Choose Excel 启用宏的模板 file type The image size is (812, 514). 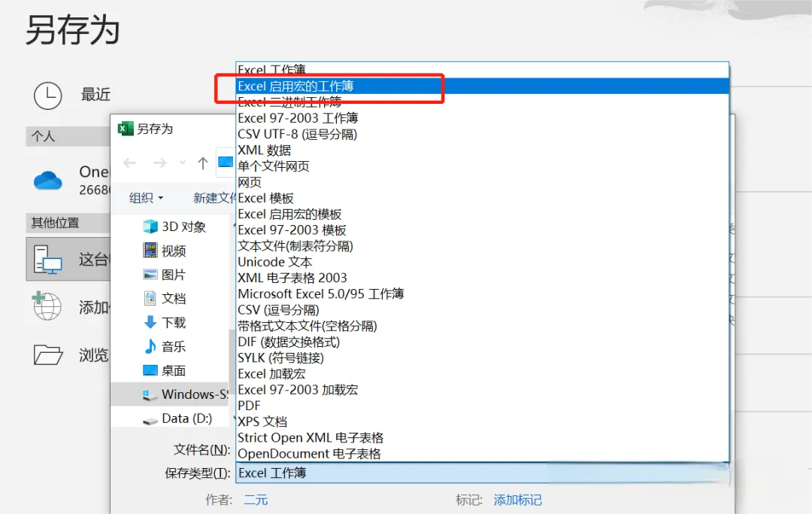(x=482, y=214)
